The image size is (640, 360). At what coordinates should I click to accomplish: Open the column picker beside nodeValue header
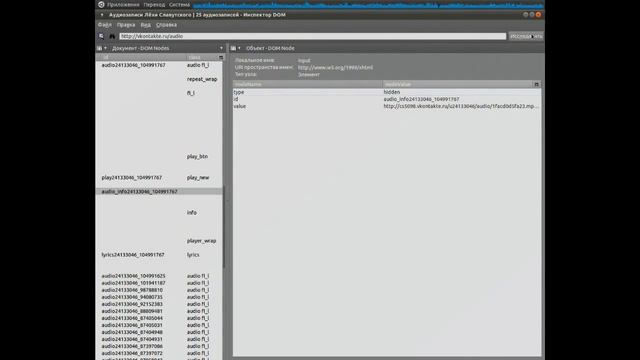(537, 84)
